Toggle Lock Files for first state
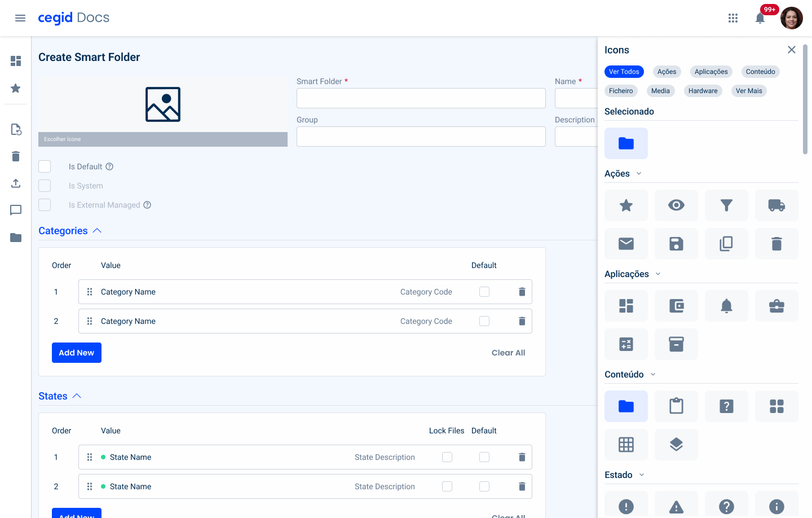 coord(447,457)
